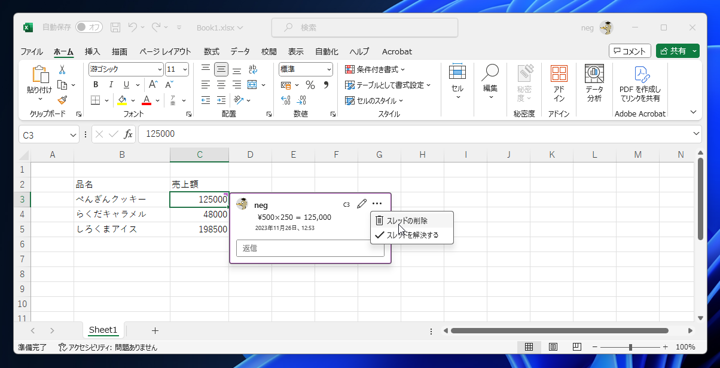720x368 pixels.
Task: Click the Cut scissors icon
Action: (62, 70)
